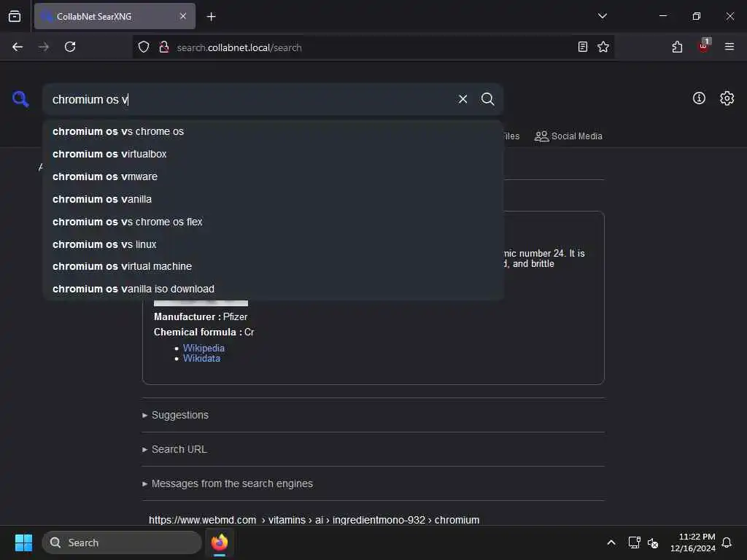Screen dimensions: 747x560
Task: Select 'Chemical formula : Cr' text
Action: [204, 332]
